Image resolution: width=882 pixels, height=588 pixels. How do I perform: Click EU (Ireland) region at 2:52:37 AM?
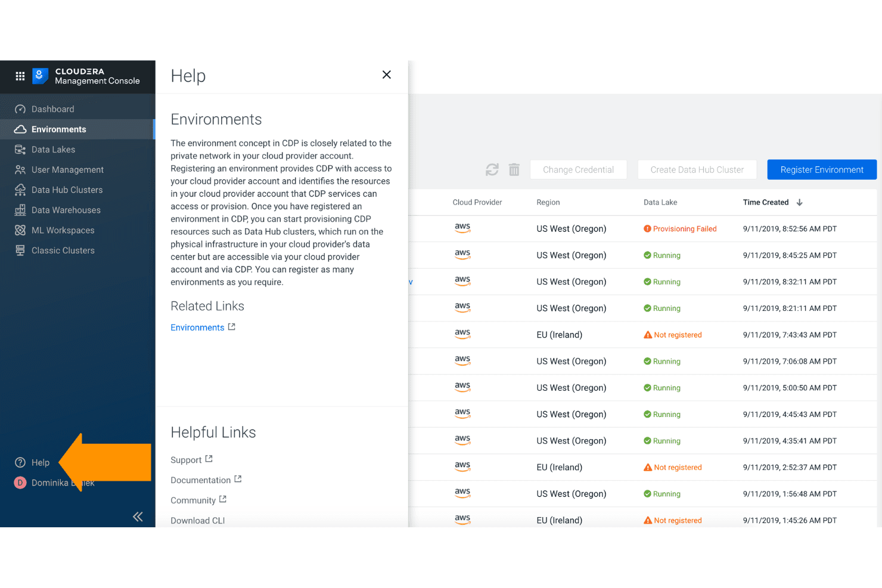[559, 468]
